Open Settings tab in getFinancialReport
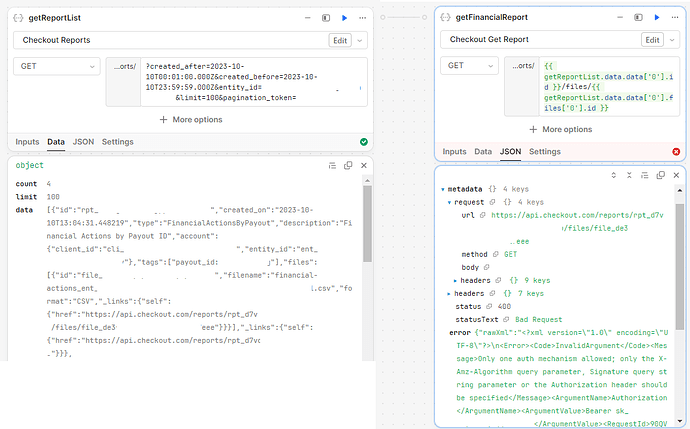Viewport: 690px width, 429px height. (x=545, y=151)
